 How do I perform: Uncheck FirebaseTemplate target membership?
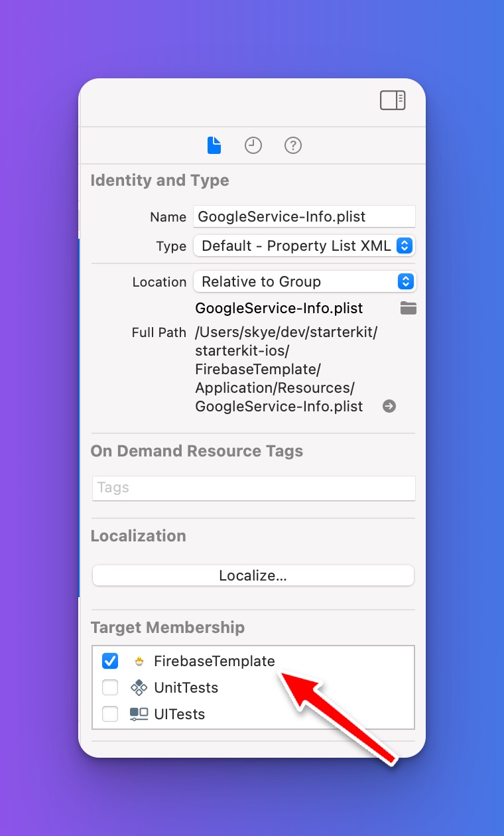tap(110, 662)
